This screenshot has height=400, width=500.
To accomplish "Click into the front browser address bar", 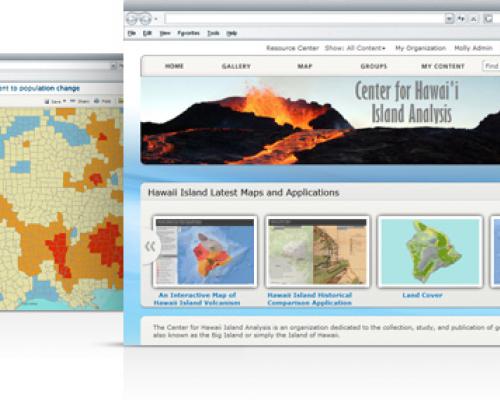I will click(305, 19).
